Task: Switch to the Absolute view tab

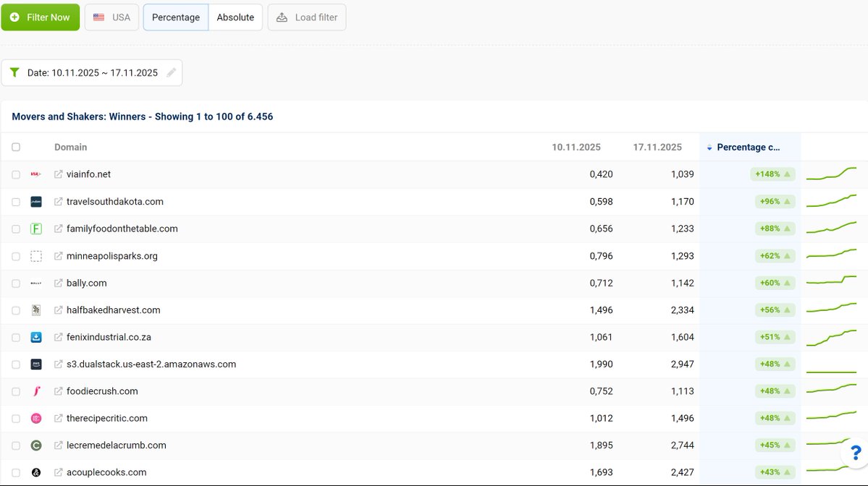Action: (235, 17)
